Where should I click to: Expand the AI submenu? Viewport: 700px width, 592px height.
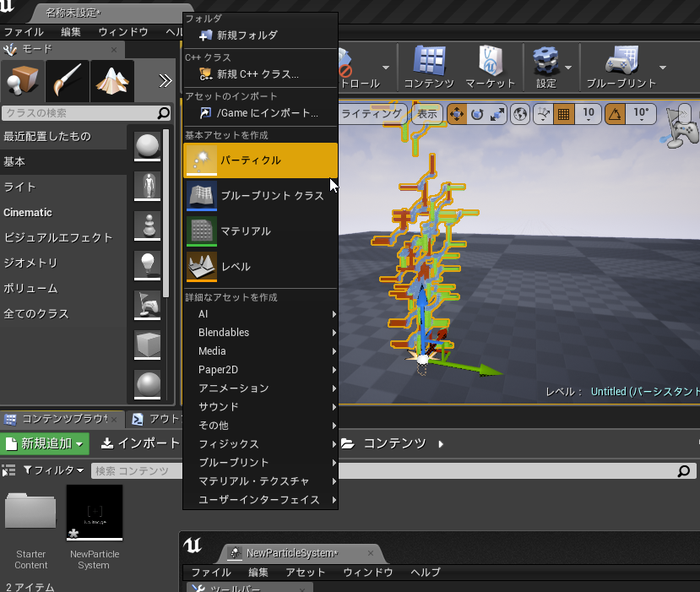click(260, 314)
